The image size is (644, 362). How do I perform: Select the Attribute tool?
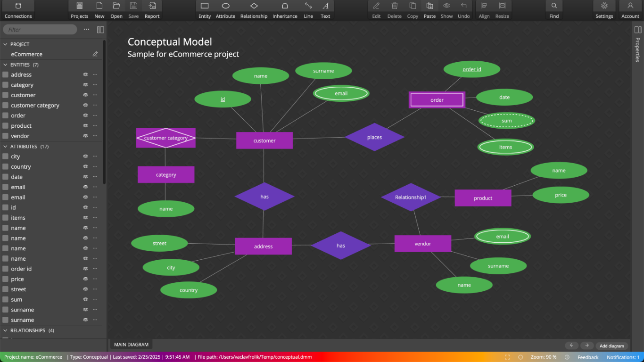225,10
